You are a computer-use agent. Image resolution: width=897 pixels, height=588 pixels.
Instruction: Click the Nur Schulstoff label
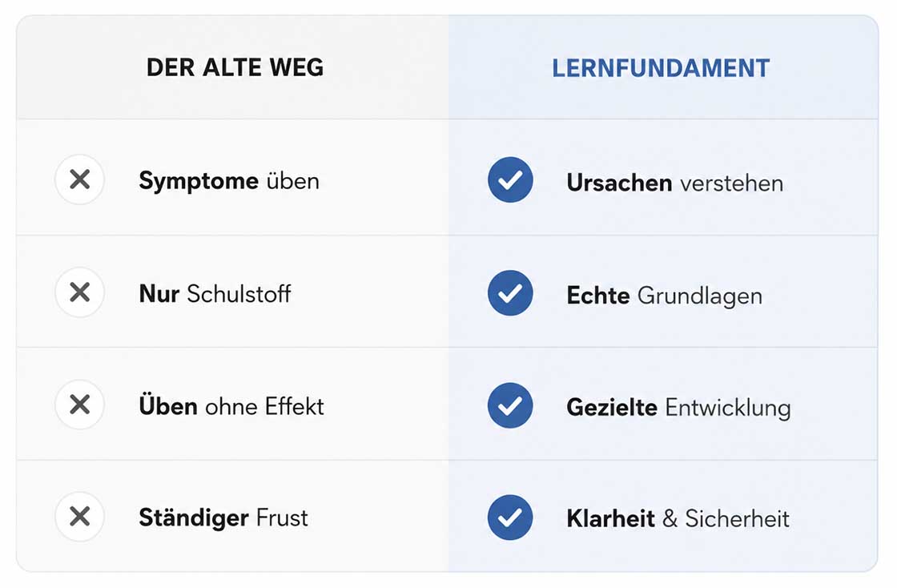pyautogui.click(x=215, y=294)
